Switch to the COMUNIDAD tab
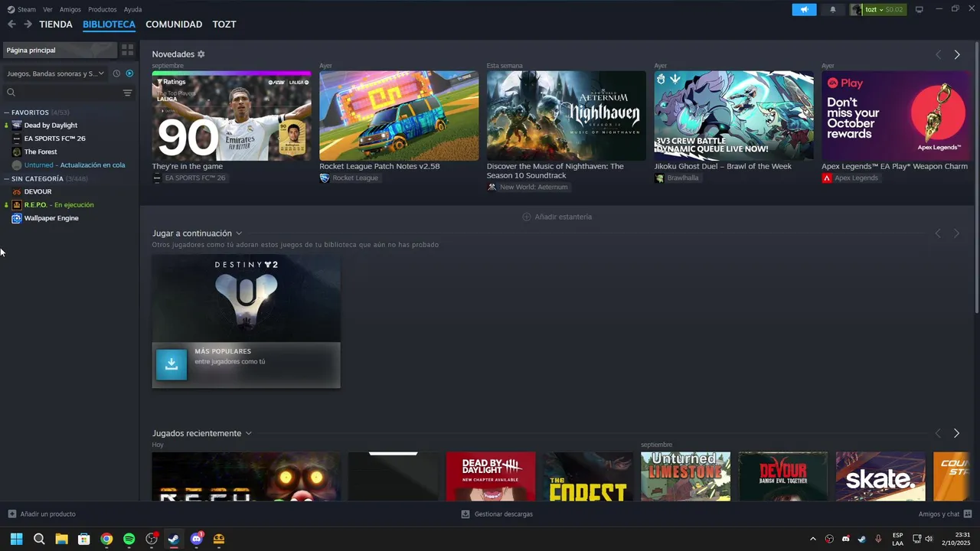The width and height of the screenshot is (980, 551). click(174, 24)
